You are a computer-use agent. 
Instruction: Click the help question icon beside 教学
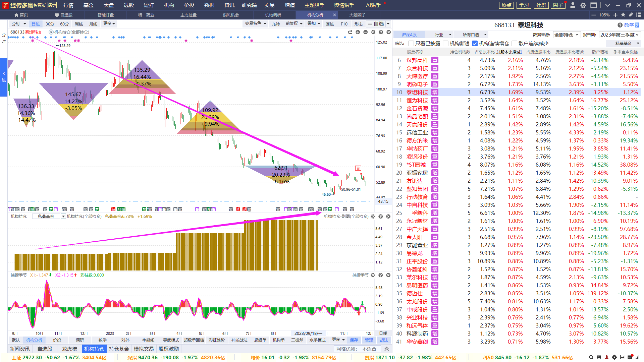click(x=620, y=25)
